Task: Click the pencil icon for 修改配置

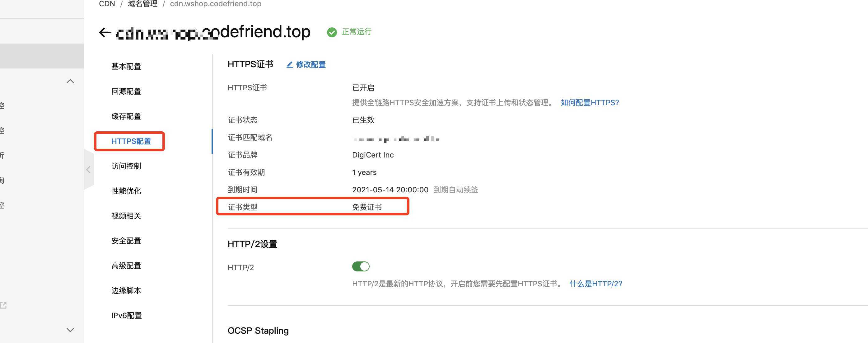Action: (x=289, y=65)
